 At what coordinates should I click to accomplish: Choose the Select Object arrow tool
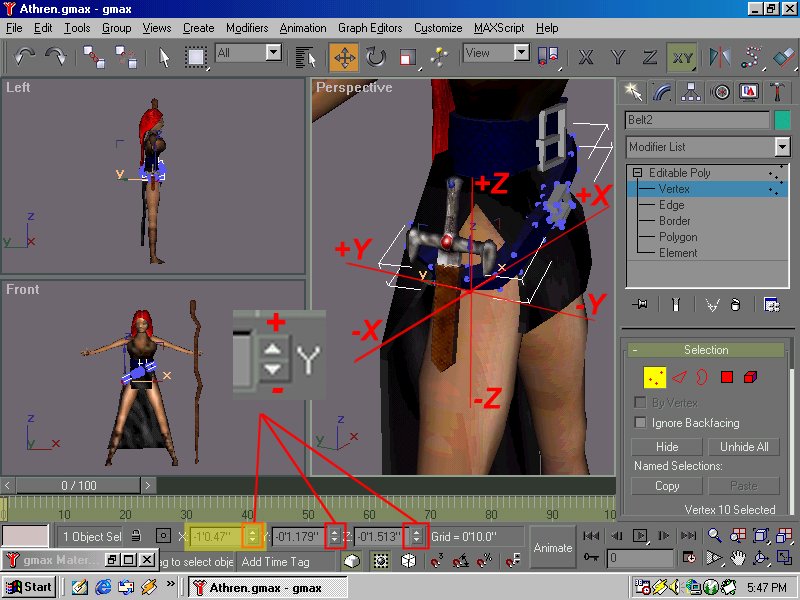coord(164,57)
